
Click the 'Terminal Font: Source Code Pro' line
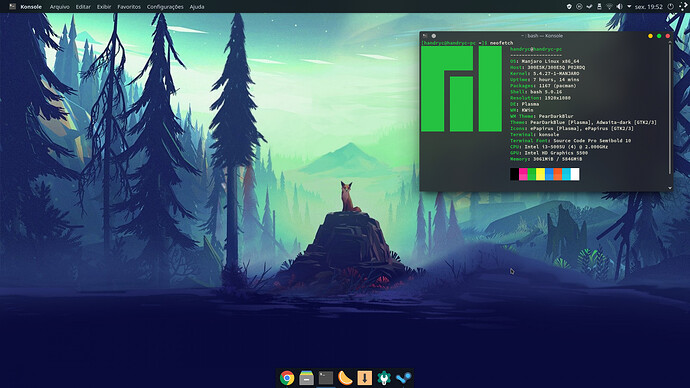click(570, 141)
